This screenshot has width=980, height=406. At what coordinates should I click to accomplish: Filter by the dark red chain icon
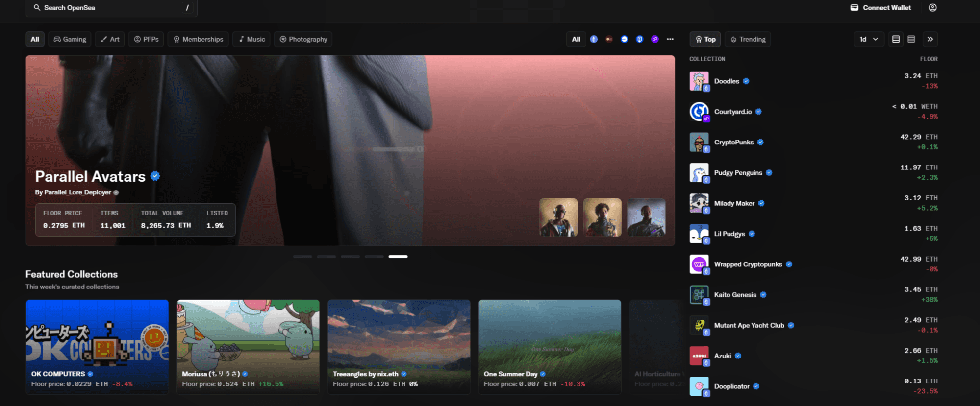(x=609, y=39)
